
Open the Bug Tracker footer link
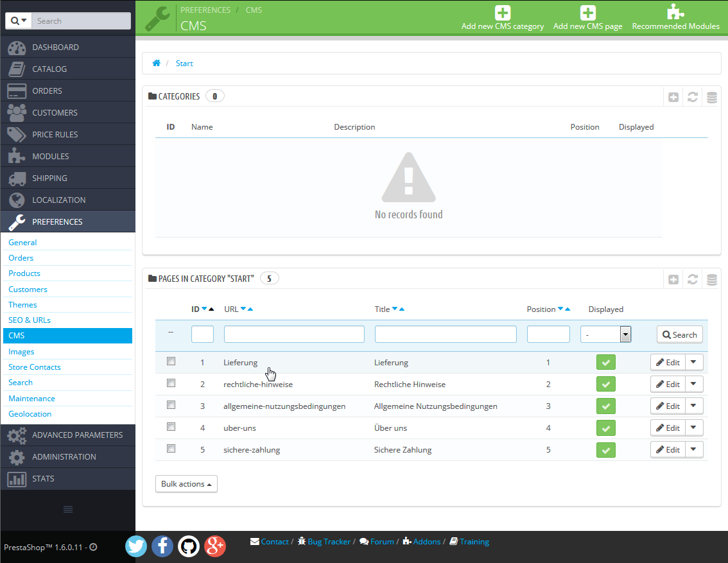pyautogui.click(x=329, y=542)
